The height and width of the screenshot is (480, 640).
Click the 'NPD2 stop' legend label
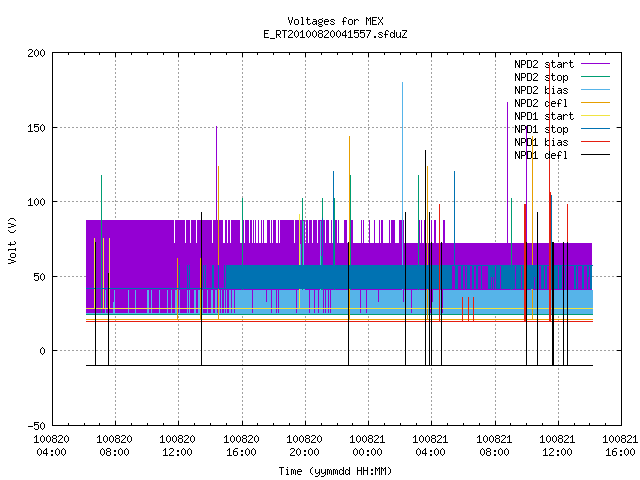(x=541, y=77)
